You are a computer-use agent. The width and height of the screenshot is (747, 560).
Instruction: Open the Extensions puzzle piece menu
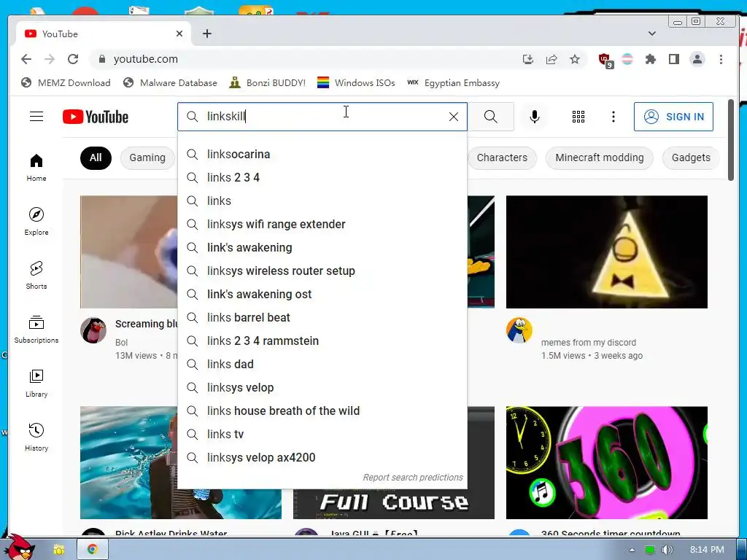pyautogui.click(x=650, y=59)
